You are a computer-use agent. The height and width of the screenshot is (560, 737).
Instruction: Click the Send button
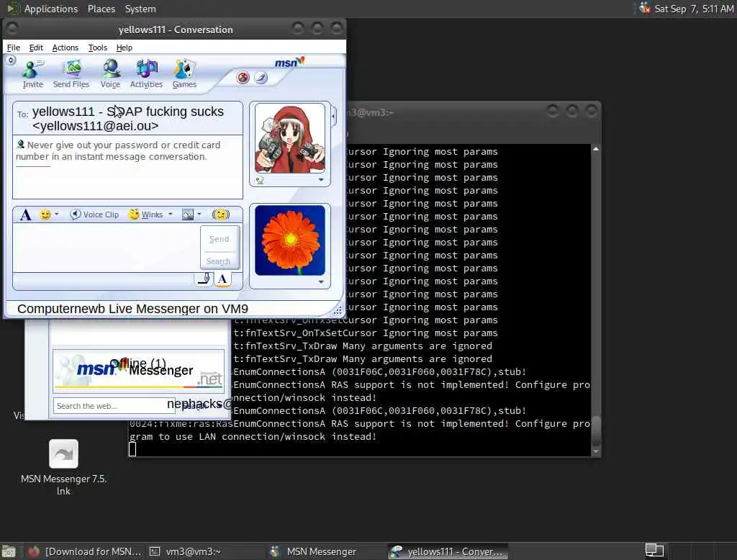click(220, 239)
